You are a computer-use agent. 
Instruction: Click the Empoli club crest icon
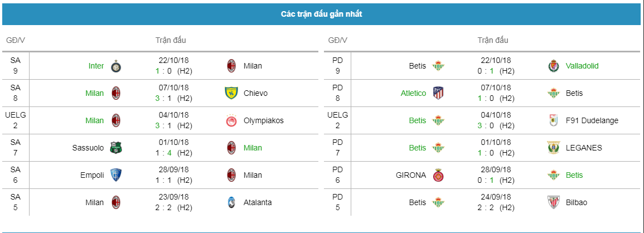(116, 175)
